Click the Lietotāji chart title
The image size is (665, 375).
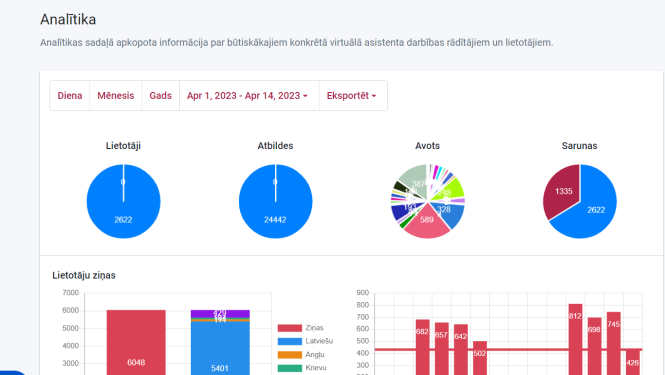click(123, 146)
